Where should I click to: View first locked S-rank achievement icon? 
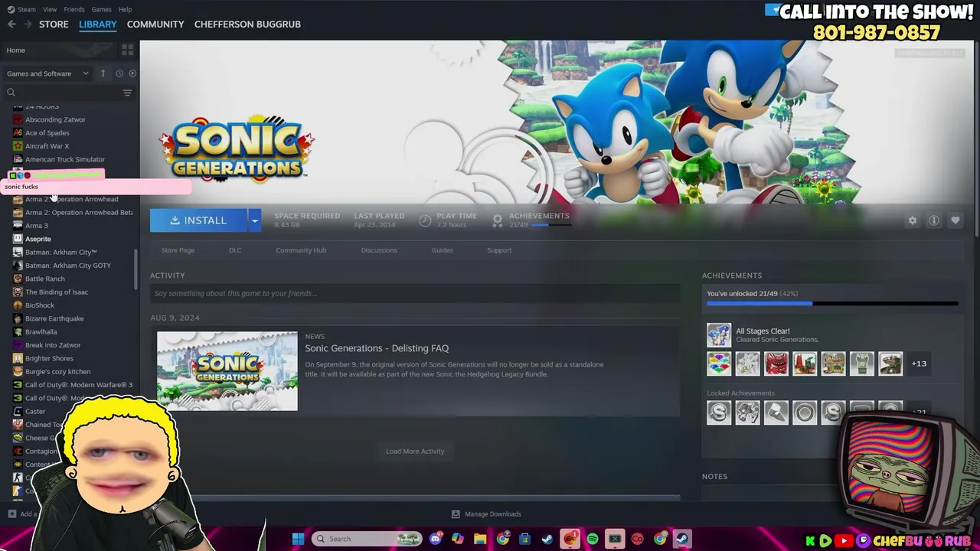pyautogui.click(x=719, y=412)
